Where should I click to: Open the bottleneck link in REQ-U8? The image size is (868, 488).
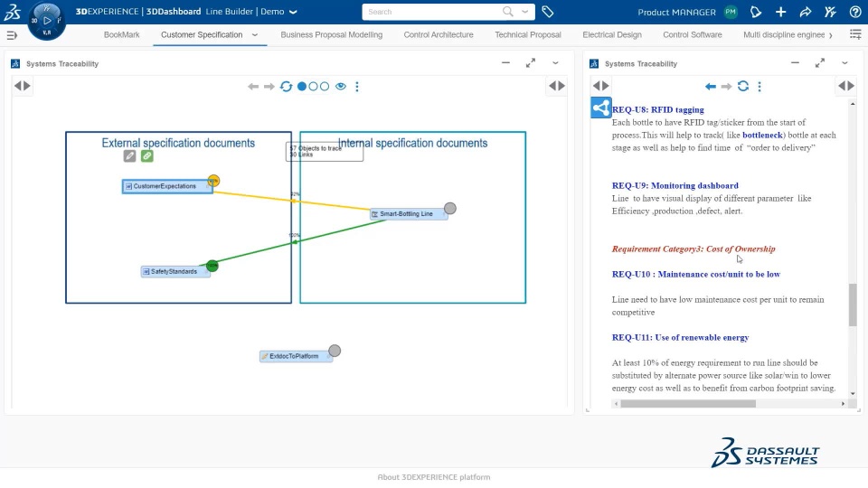click(762, 135)
